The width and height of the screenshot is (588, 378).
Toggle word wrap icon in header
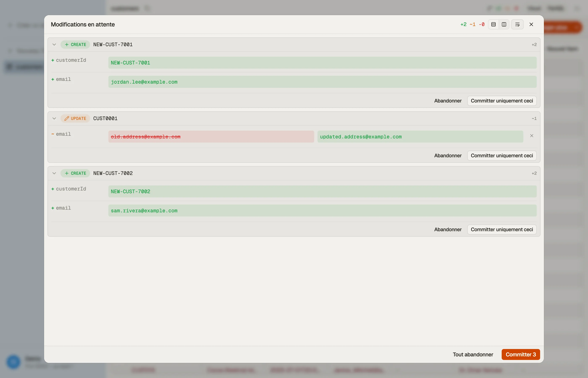click(517, 24)
